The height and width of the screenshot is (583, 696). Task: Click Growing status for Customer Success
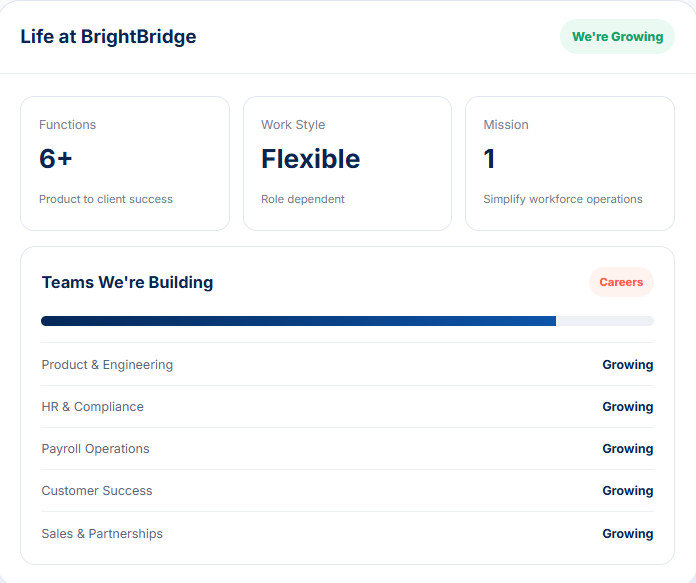pyautogui.click(x=627, y=491)
